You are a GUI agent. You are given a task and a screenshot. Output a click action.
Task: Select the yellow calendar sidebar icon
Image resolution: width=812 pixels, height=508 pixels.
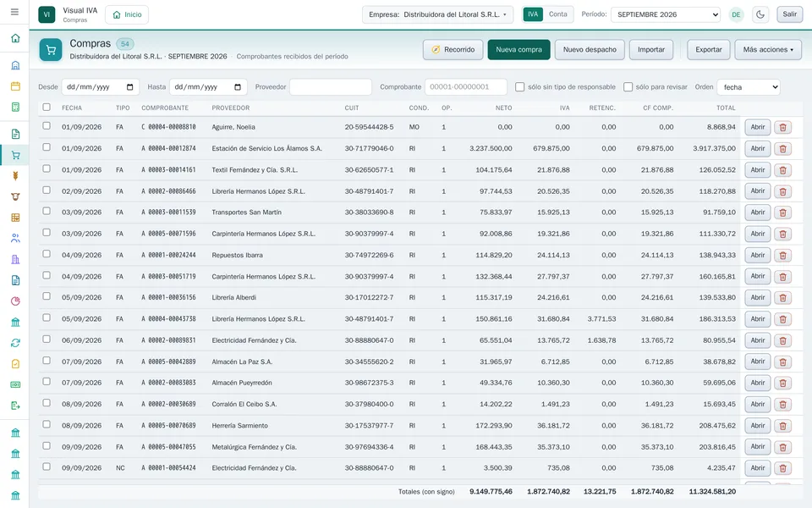15,86
